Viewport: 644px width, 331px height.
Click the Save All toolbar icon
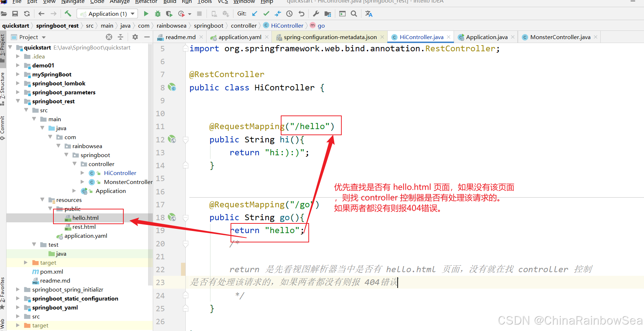coord(15,14)
